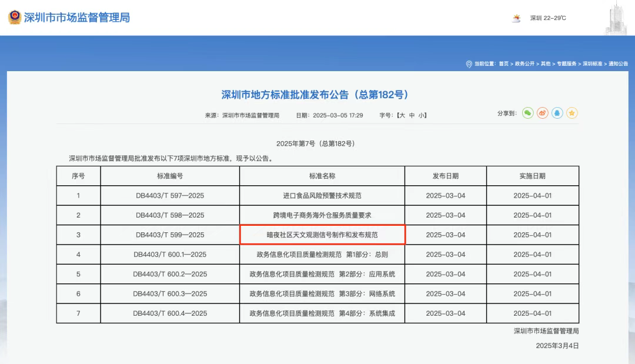Screen dimensions: 635x364
Task: Click the cell DB4403/T 600.3—2025
Action: pyautogui.click(x=170, y=294)
